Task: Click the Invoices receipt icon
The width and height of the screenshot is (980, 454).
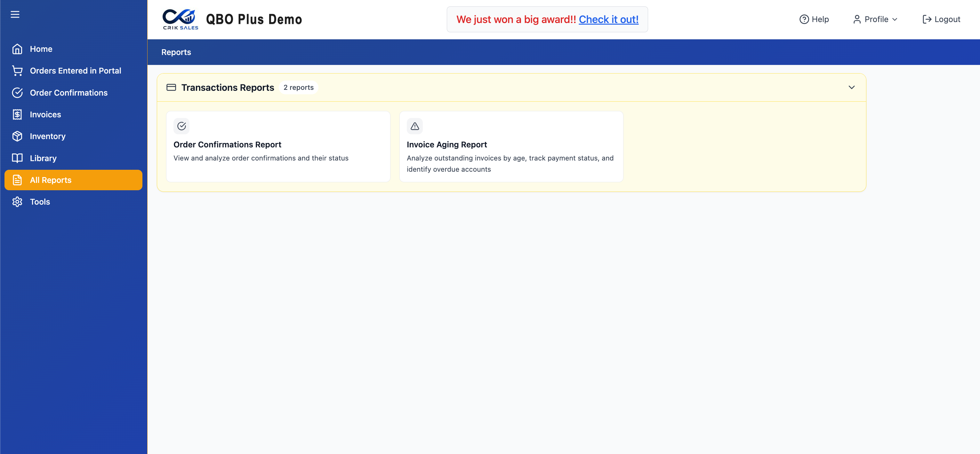Action: tap(17, 114)
